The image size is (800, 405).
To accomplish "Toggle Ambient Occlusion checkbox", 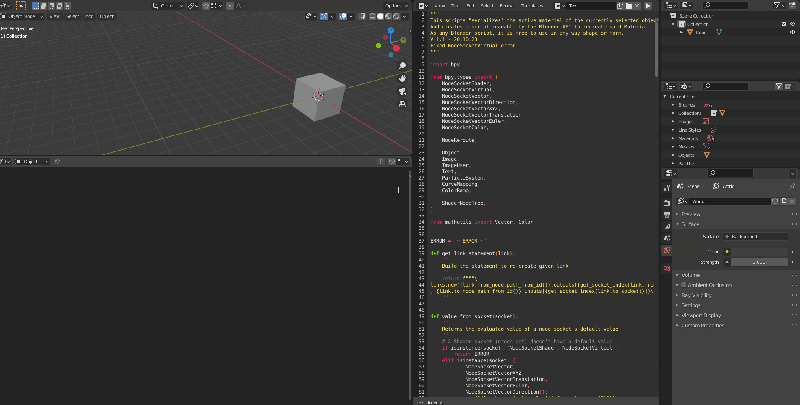I will [683, 285].
